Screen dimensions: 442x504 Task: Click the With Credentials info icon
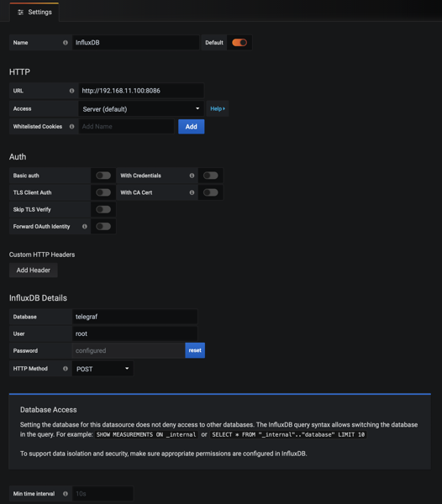pos(192,176)
